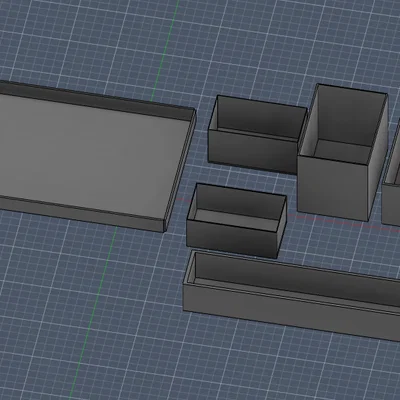Select the long narrow tray at bottom
This screenshot has width=400, height=400.
(292, 295)
